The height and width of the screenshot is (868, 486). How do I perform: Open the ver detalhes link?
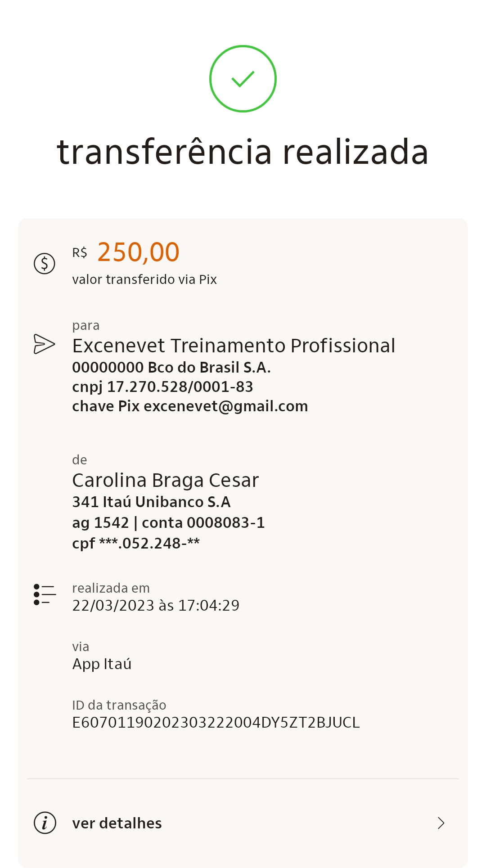click(x=117, y=823)
